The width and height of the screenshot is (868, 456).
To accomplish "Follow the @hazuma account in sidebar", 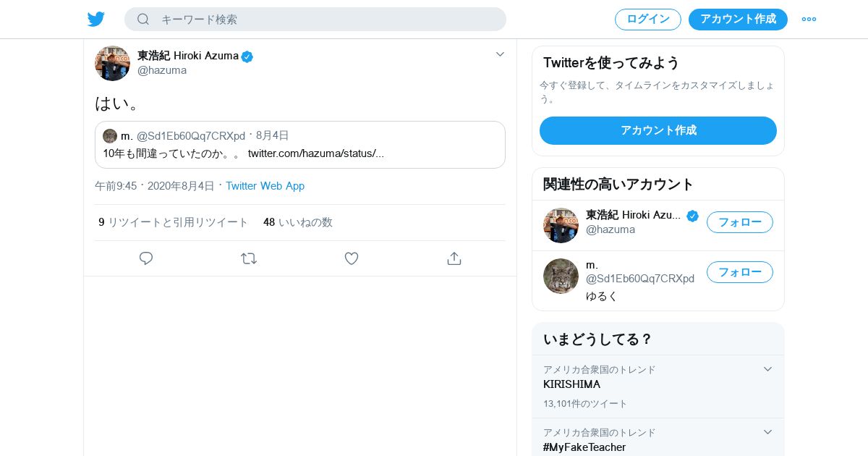I will pos(739,222).
